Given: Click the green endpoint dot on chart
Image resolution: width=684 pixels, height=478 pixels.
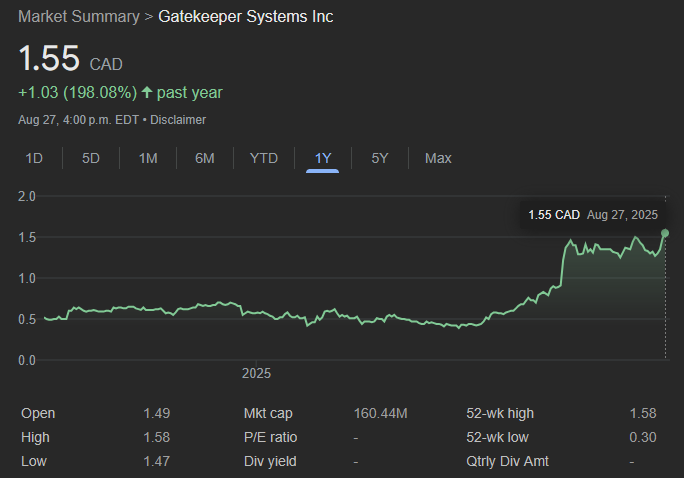Looking at the screenshot, I should coord(665,233).
